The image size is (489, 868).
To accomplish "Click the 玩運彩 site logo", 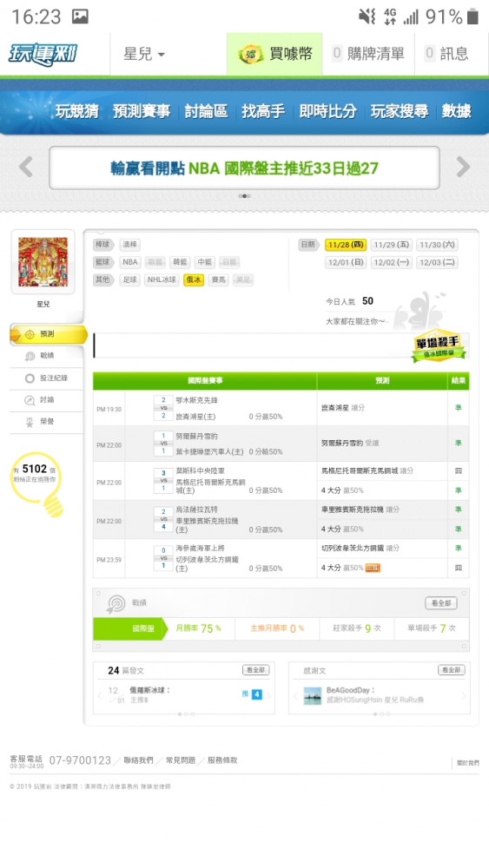I will (x=43, y=54).
